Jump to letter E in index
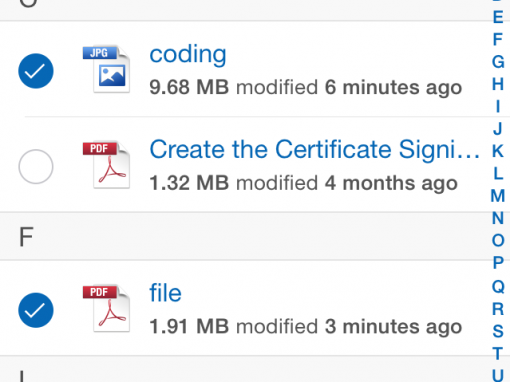 click(x=498, y=17)
